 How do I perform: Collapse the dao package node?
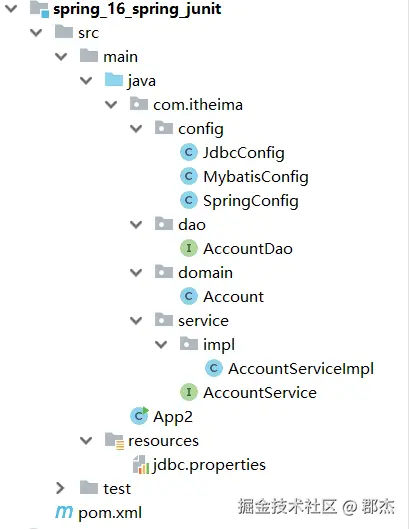pyautogui.click(x=136, y=224)
